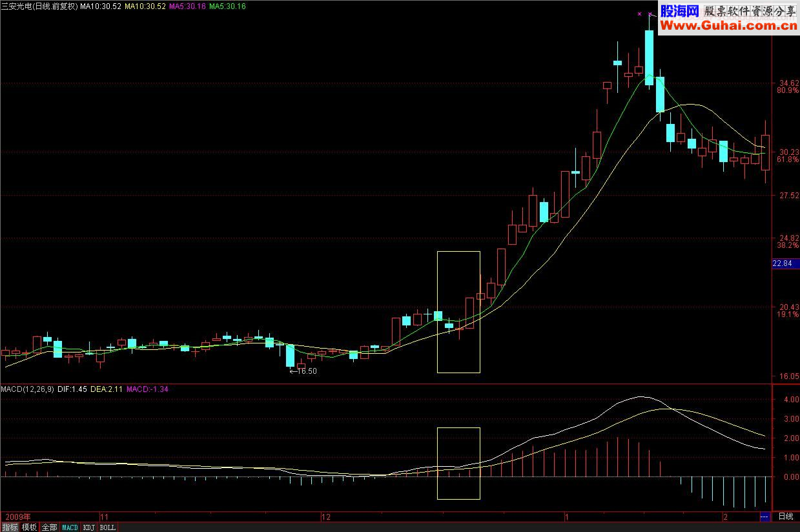Click the yellow MA10:30.52 label
The width and height of the screenshot is (800, 532).
145,6
